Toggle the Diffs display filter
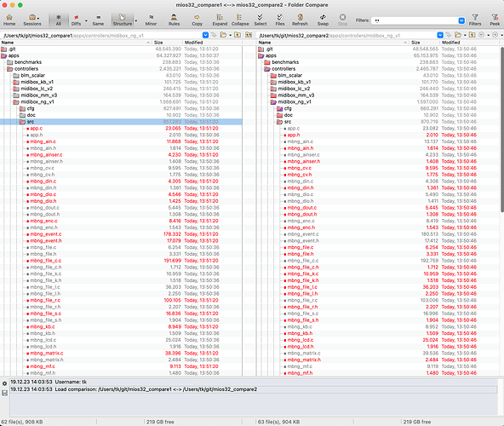Viewport: 504px width, 426px height. click(76, 20)
